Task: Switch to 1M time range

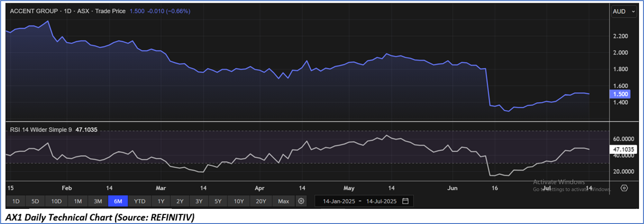Action: coord(78,201)
